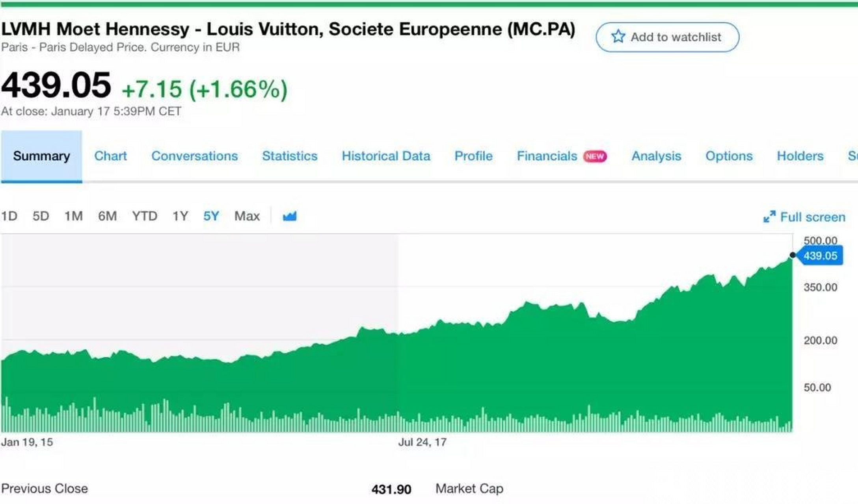Screen dimensions: 858x504
Task: Select the area chart style icon
Action: coord(290,216)
